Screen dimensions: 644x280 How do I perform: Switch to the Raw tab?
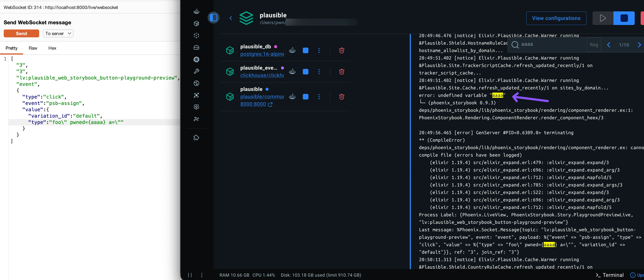[x=33, y=48]
